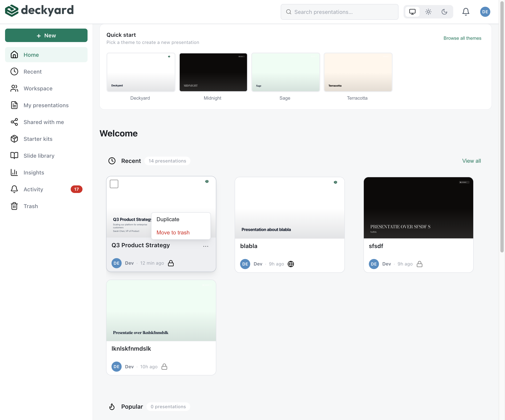Click the lknlskfnmdslk card title

[x=131, y=349]
